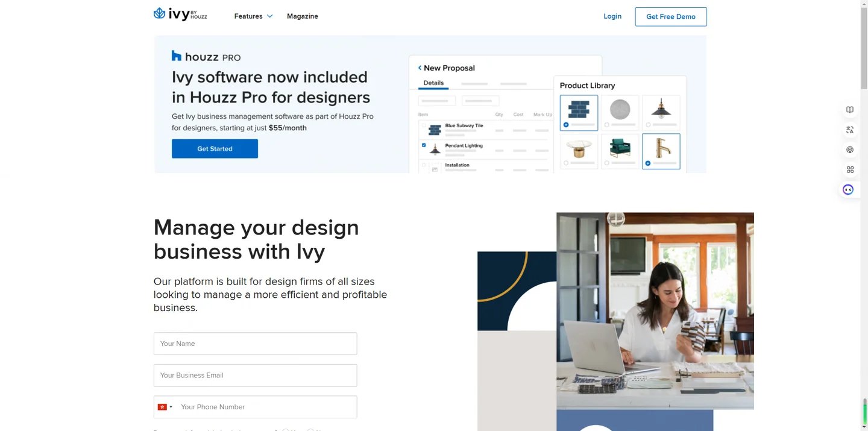Click the "Cost" column header
The height and width of the screenshot is (431, 868).
518,114
